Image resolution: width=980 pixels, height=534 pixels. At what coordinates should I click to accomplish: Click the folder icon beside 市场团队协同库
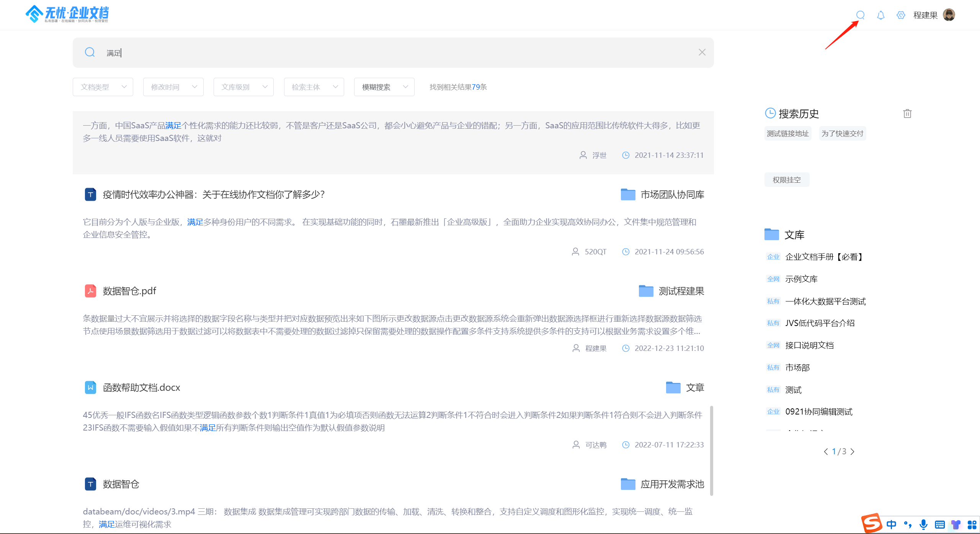tap(628, 194)
